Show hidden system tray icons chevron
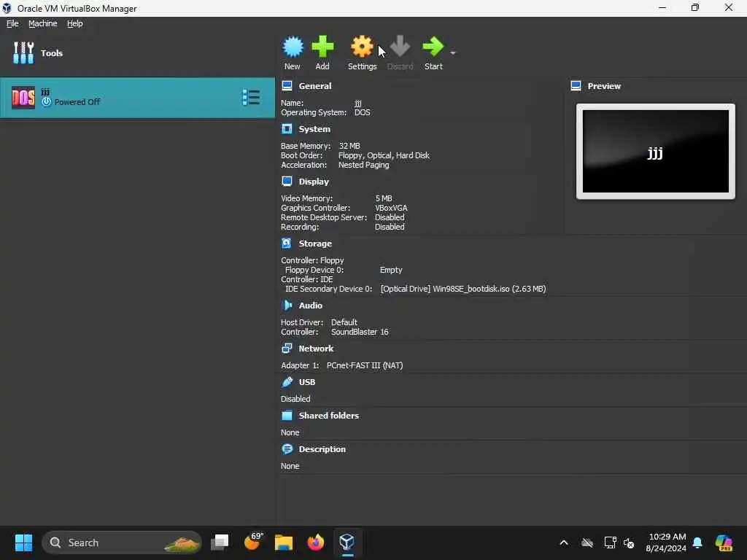747x560 pixels. 564,542
